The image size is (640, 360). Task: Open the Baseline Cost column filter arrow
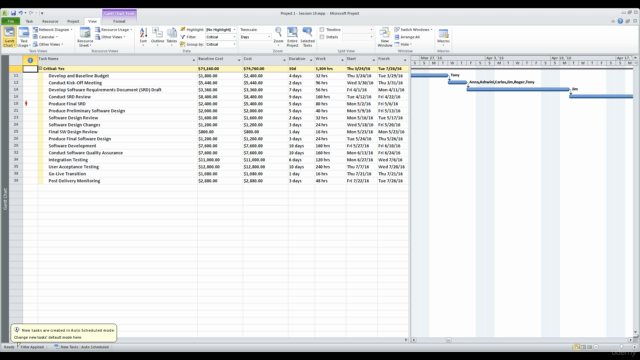pyautogui.click(x=239, y=60)
